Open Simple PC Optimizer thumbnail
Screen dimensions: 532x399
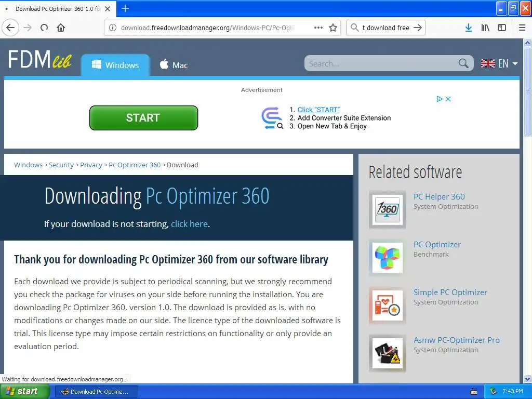tap(388, 305)
